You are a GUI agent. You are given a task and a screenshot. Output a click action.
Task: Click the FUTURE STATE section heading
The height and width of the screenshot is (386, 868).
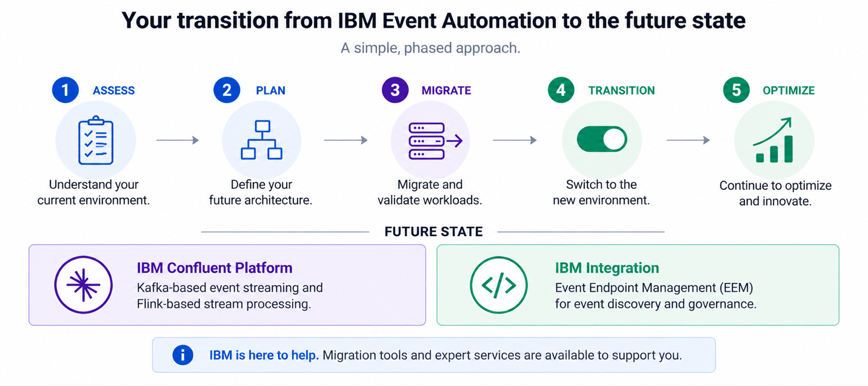433,231
